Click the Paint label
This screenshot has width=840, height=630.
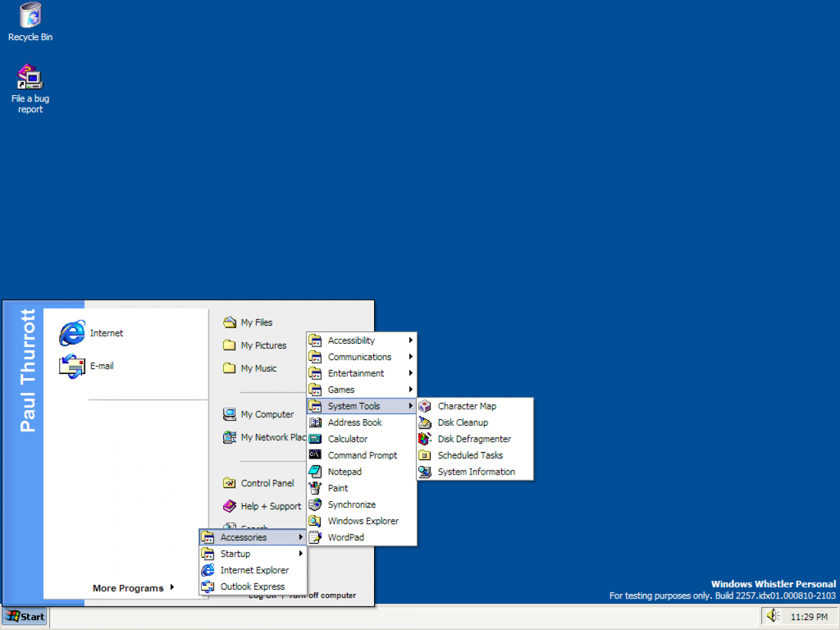(338, 488)
